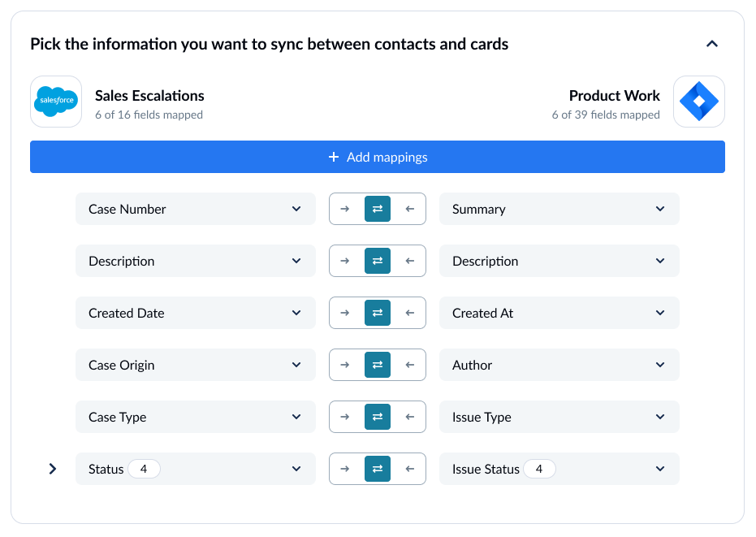Screen dimensions: 756x537
Task: Set Status row sync to left arrow
Action: click(x=410, y=469)
